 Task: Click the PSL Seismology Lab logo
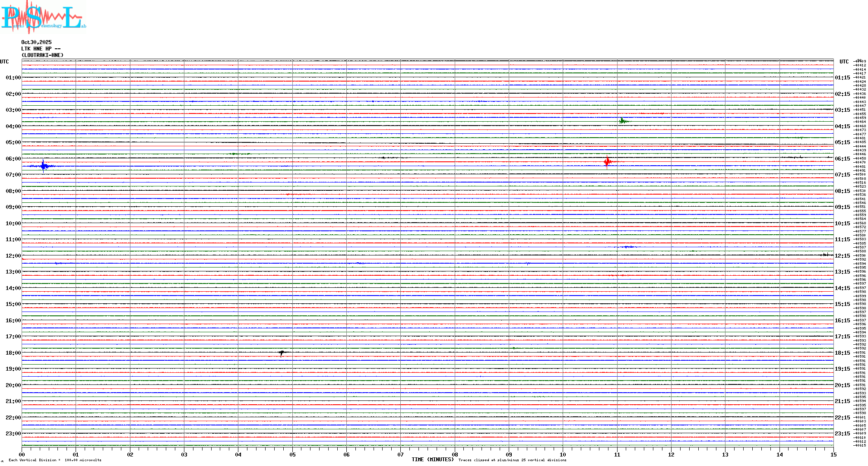click(x=43, y=17)
